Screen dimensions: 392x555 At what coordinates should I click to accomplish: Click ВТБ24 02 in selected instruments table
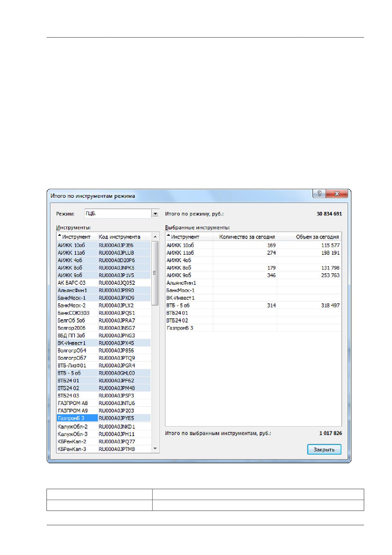click(x=253, y=321)
